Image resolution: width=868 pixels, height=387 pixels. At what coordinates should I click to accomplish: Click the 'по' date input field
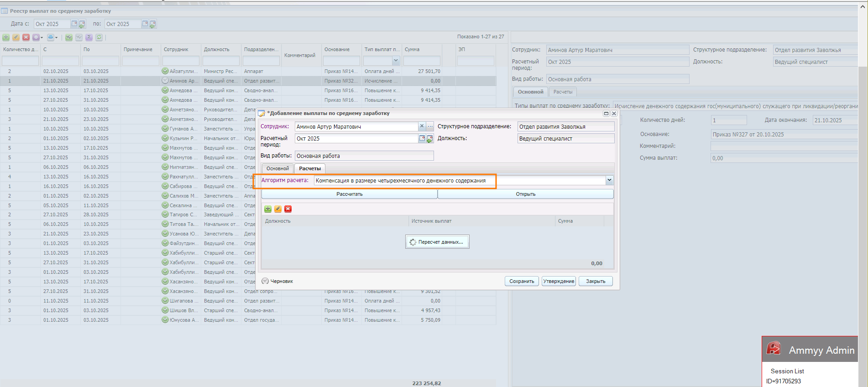pos(123,24)
